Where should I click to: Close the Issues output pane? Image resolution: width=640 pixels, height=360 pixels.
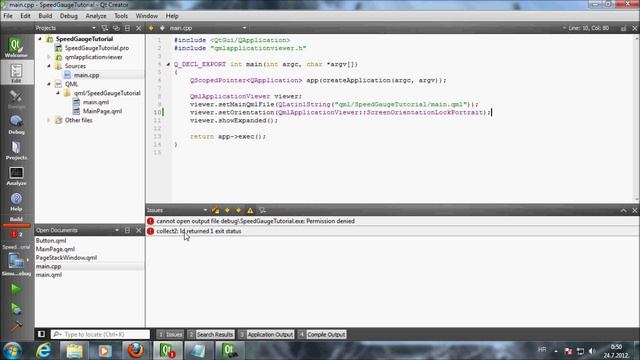coord(634,210)
